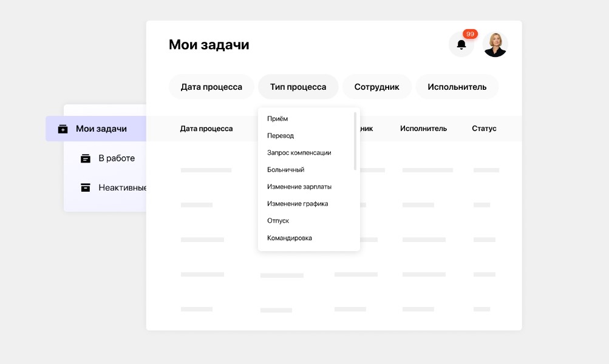This screenshot has height=364, width=609.
Task: Click the red 99 notification badge
Action: [470, 34]
